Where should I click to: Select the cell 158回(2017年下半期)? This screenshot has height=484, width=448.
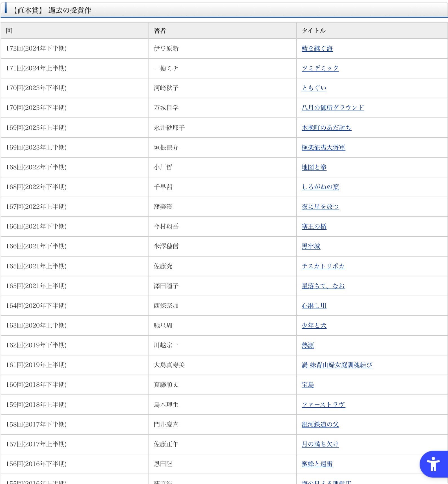click(75, 424)
